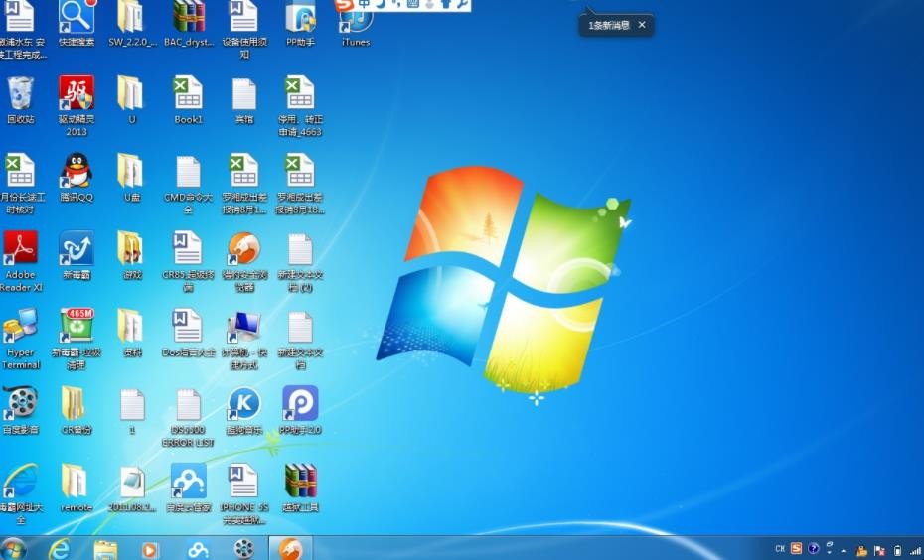Image resolution: width=924 pixels, height=560 pixels.
Task: Switch to the active cheetah browser taskbar button
Action: tap(290, 548)
